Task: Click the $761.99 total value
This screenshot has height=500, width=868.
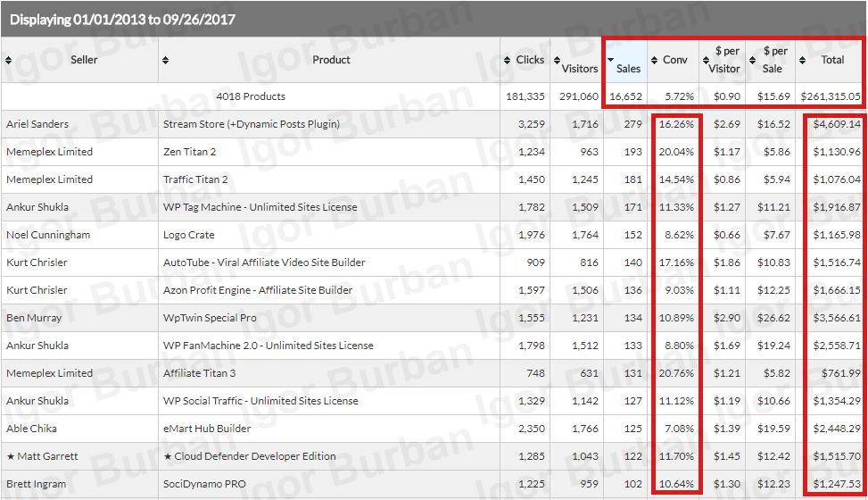Action: point(841,373)
